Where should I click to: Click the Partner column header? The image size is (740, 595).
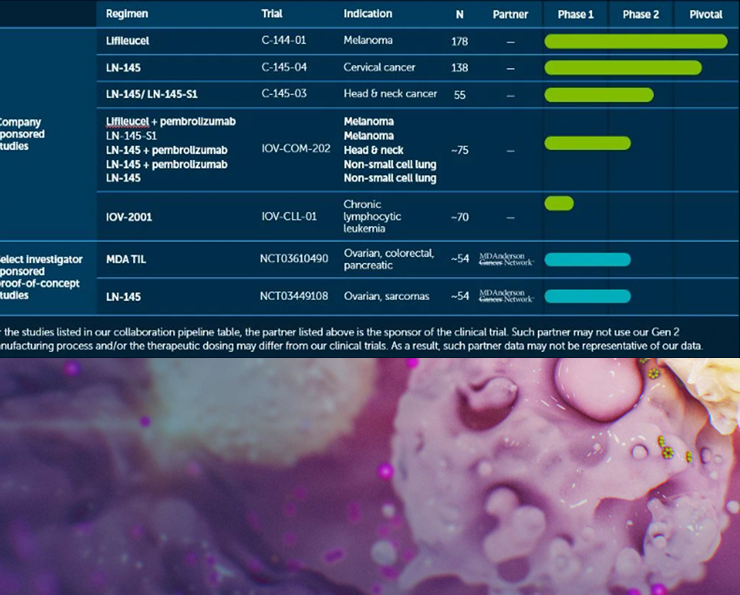coord(510,15)
